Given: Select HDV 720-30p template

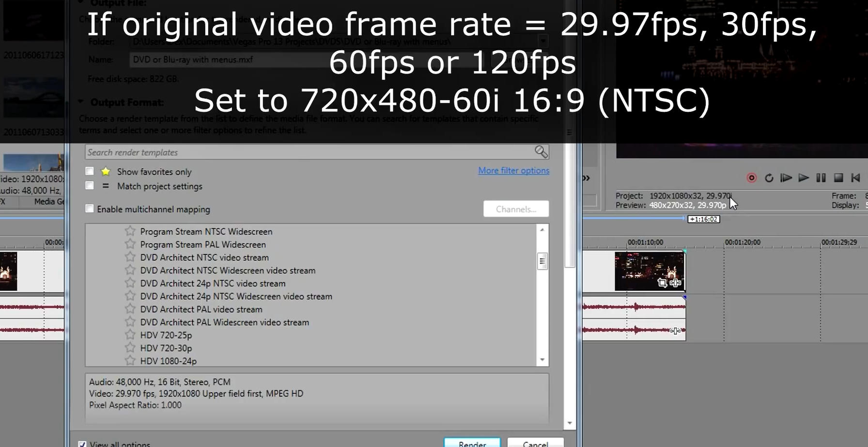Looking at the screenshot, I should 166,348.
